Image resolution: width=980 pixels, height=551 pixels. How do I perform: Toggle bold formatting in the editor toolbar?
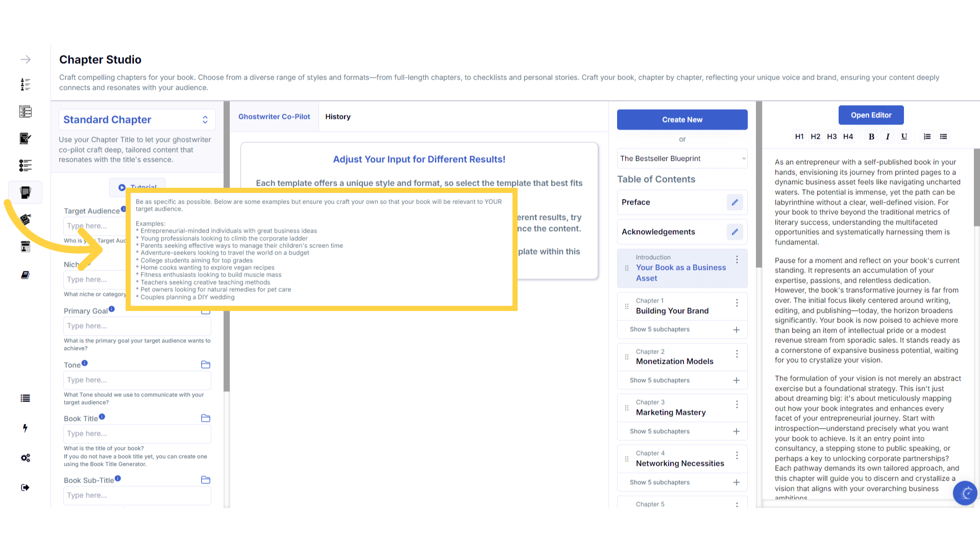click(871, 136)
